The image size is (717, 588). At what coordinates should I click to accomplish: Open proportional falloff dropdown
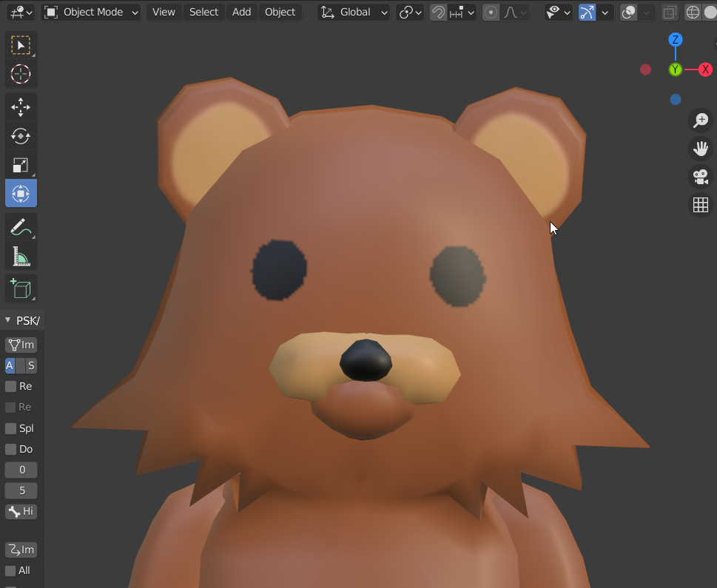[x=514, y=13]
